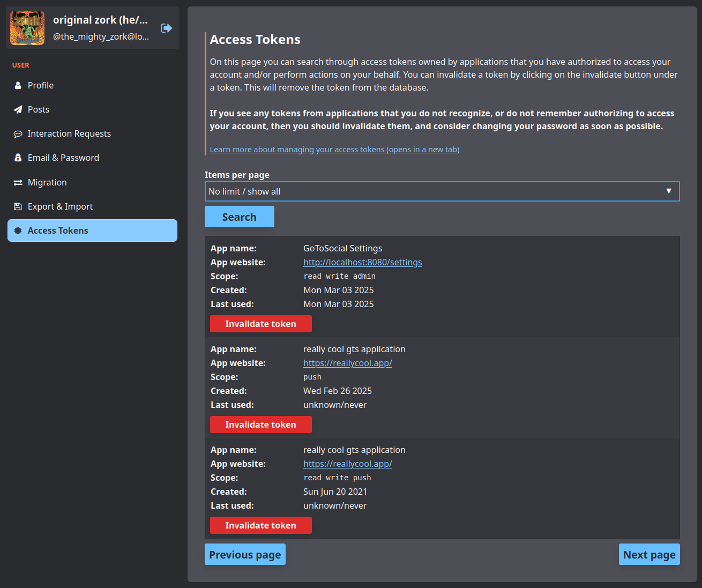Click the zork avatar image
Viewport: 702px width, 588px height.
(x=27, y=28)
